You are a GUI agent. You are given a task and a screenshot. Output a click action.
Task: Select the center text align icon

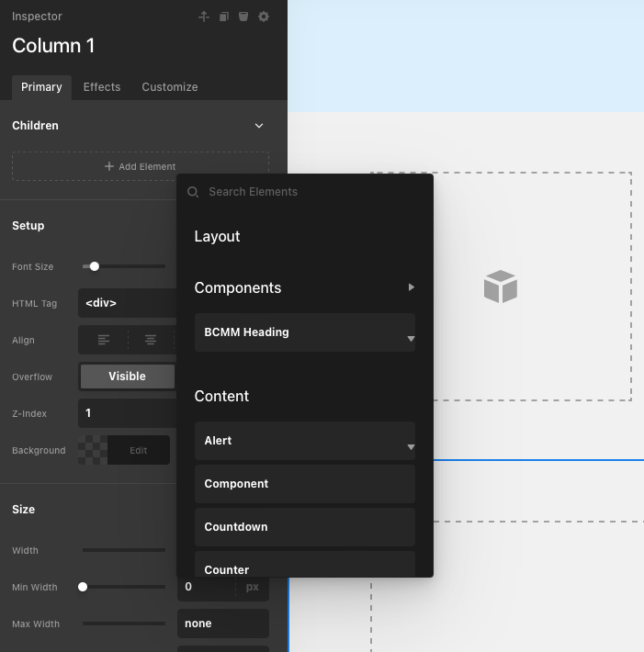pos(150,340)
